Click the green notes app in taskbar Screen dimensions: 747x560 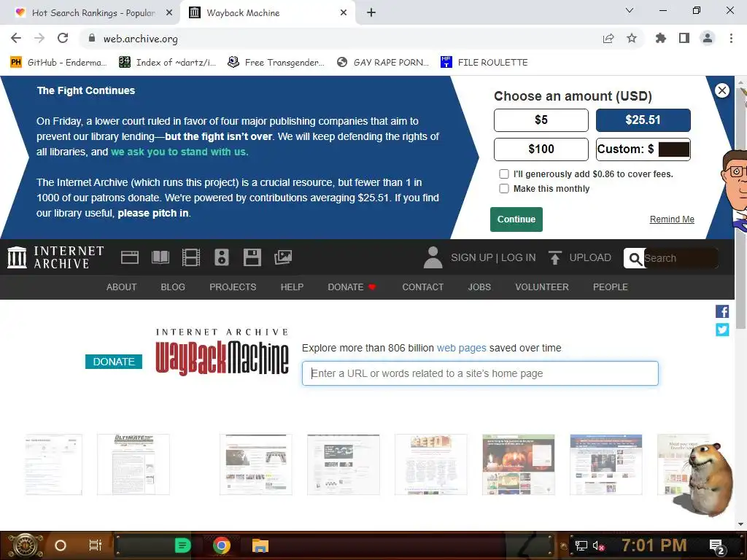pyautogui.click(x=182, y=545)
